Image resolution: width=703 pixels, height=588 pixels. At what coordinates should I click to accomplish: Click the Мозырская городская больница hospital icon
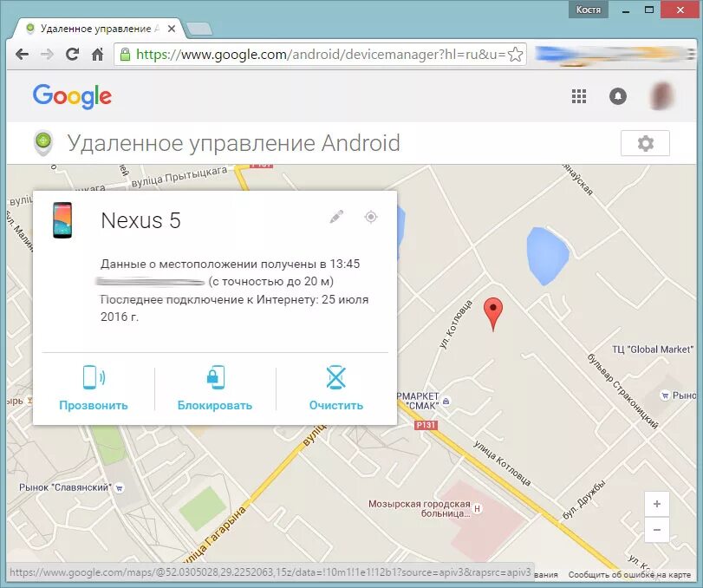point(477,508)
